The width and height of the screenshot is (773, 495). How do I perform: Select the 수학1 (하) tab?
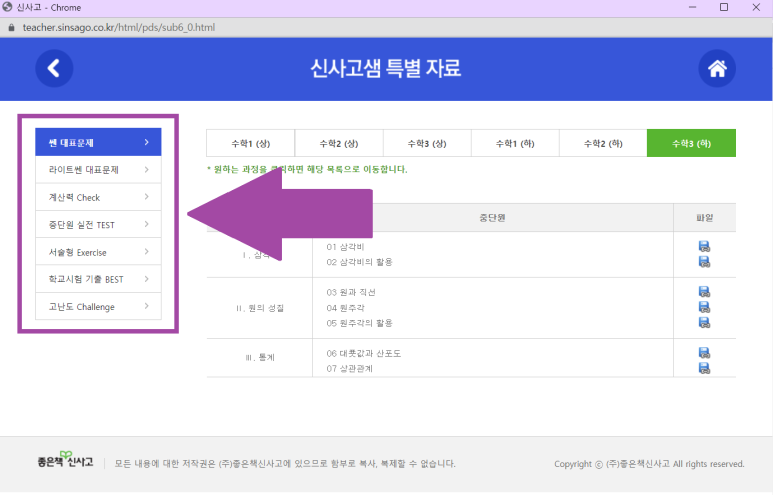[x=515, y=143]
